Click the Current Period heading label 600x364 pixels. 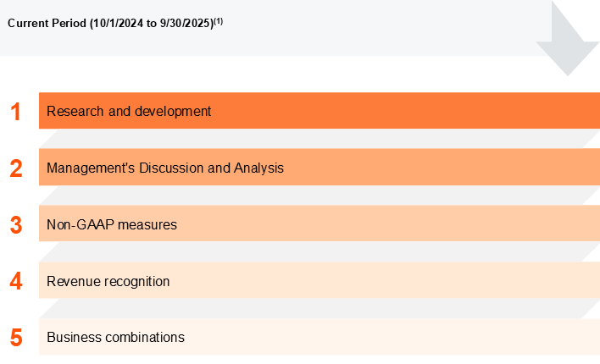pos(47,24)
